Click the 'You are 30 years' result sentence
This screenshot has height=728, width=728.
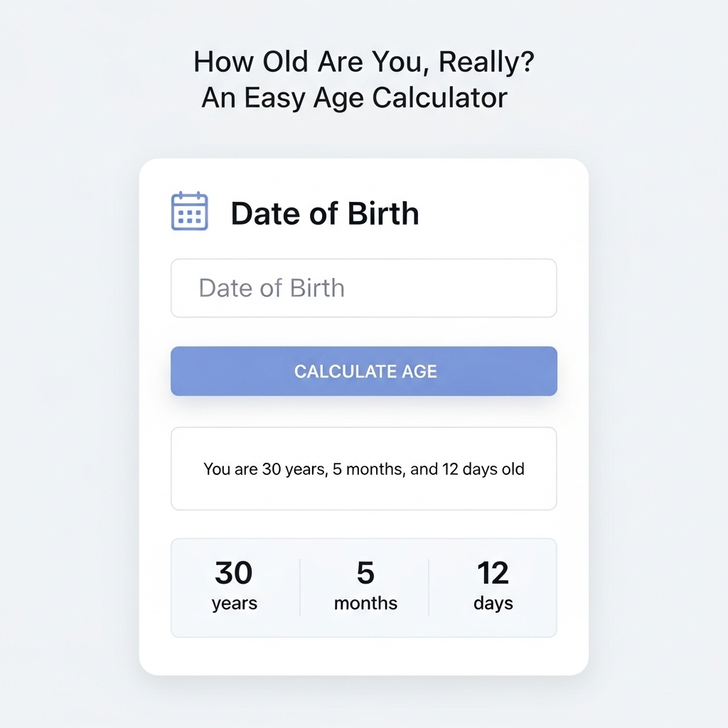coord(363,469)
